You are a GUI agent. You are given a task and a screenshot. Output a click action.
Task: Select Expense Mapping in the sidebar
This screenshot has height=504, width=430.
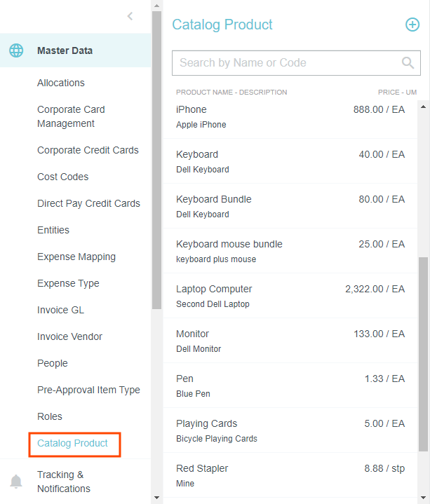click(76, 257)
